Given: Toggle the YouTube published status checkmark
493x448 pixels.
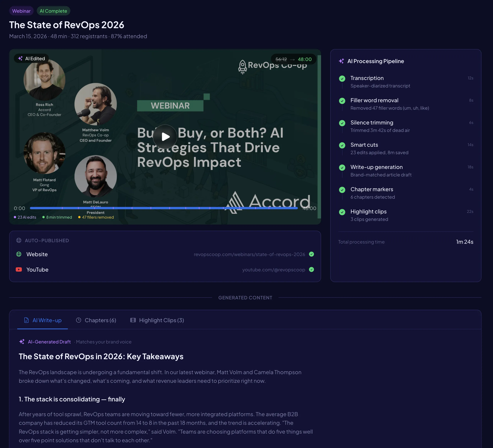Looking at the screenshot, I should (311, 270).
